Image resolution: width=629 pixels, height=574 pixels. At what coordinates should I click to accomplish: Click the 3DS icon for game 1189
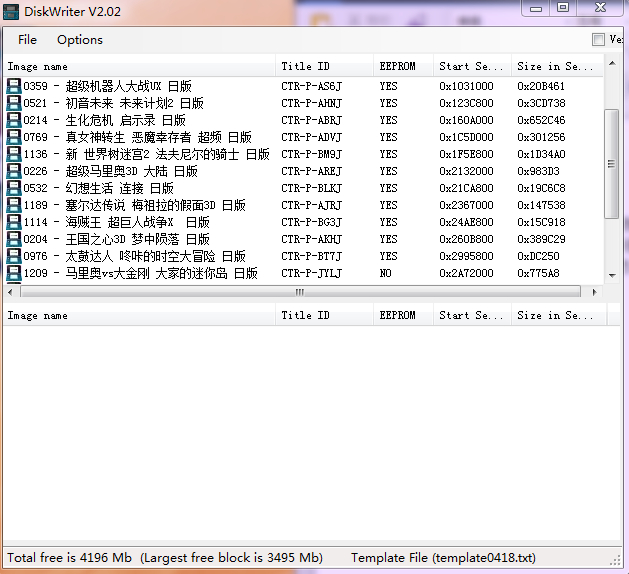click(14, 205)
